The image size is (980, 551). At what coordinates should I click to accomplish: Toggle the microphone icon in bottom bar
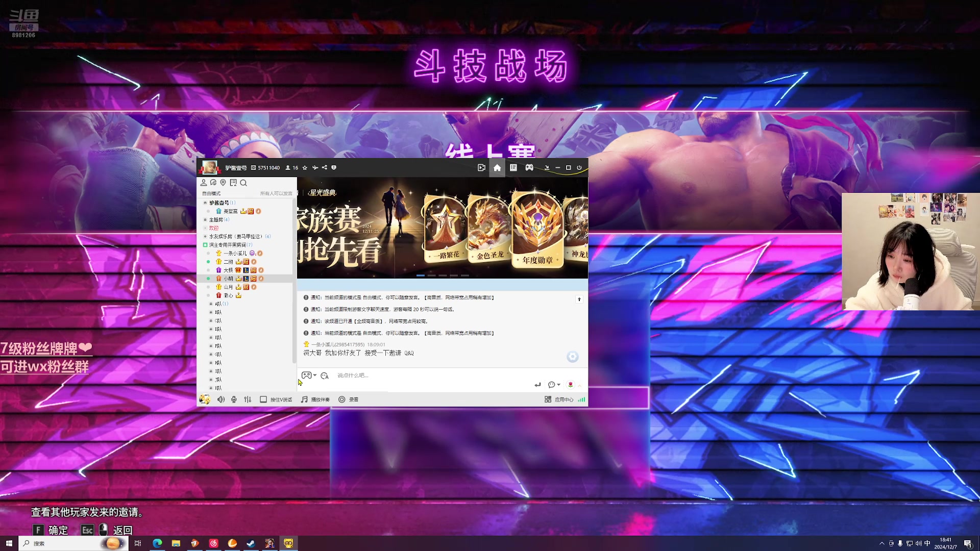[x=234, y=399]
